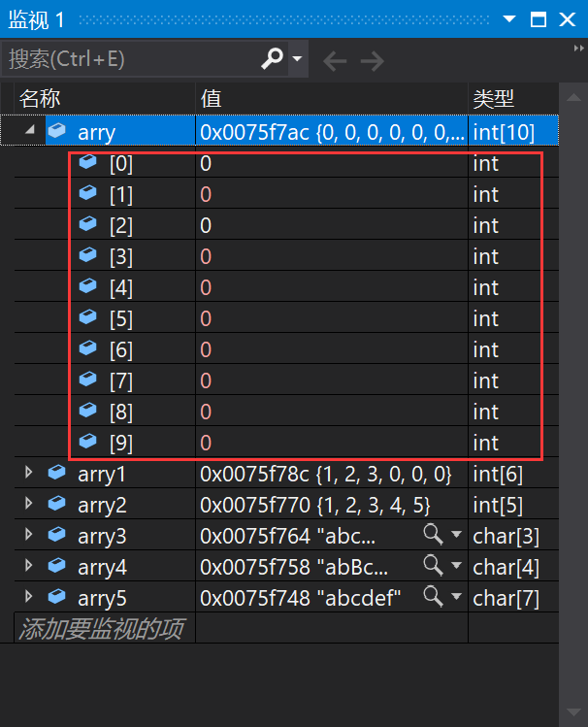Viewport: 588px width, 727px height.
Task: Select the [9] element name
Action: point(121,444)
